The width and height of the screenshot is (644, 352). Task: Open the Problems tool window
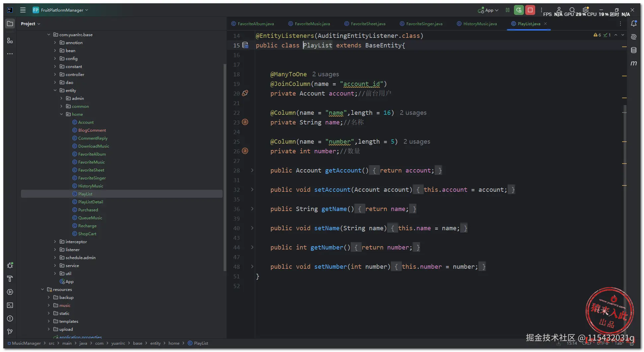click(x=10, y=318)
